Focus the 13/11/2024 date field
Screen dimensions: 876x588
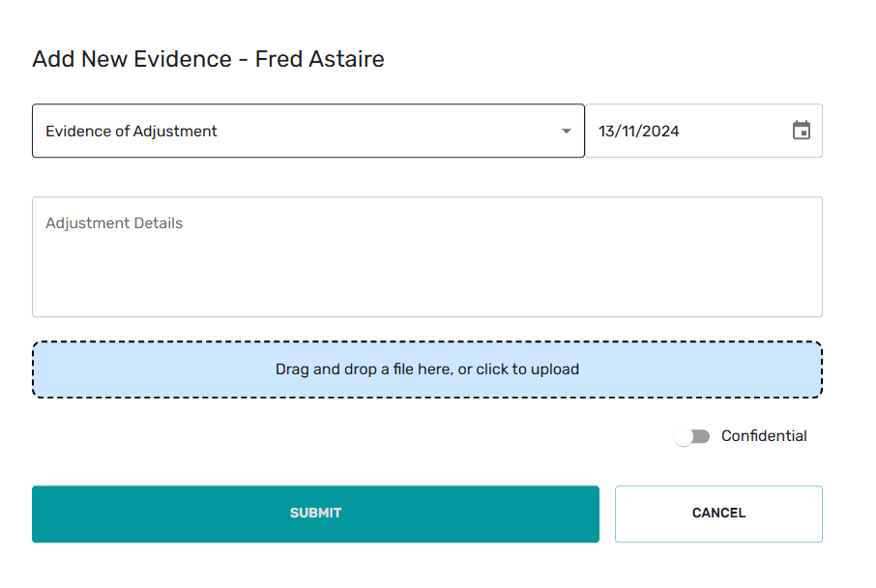pyautogui.click(x=686, y=131)
